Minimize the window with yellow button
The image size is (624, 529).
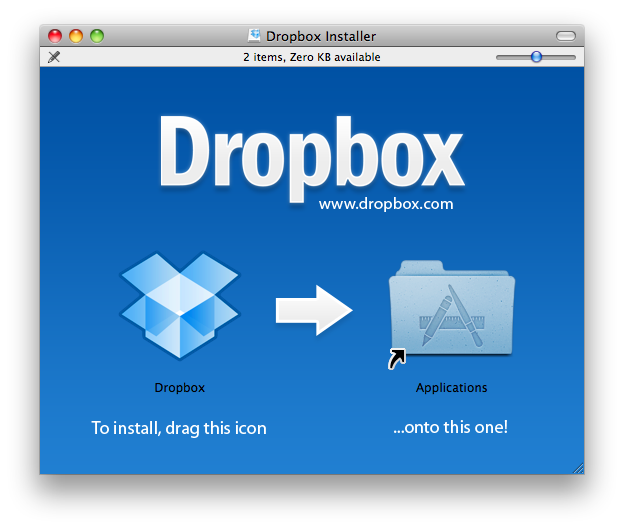tap(76, 36)
